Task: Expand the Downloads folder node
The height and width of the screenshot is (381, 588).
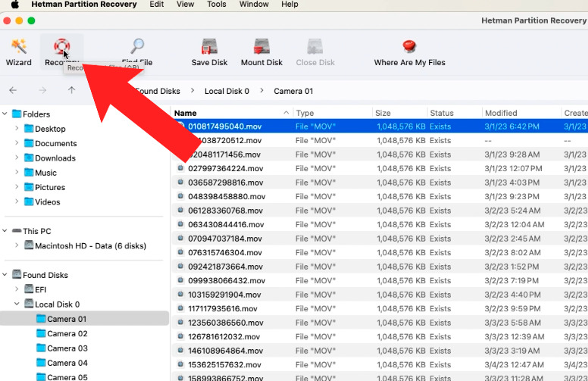Action: click(17, 158)
